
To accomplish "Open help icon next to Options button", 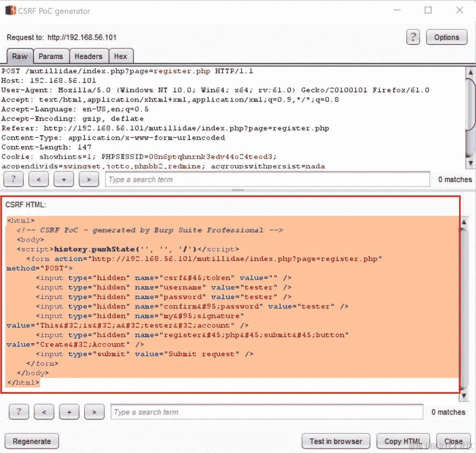I will 413,38.
